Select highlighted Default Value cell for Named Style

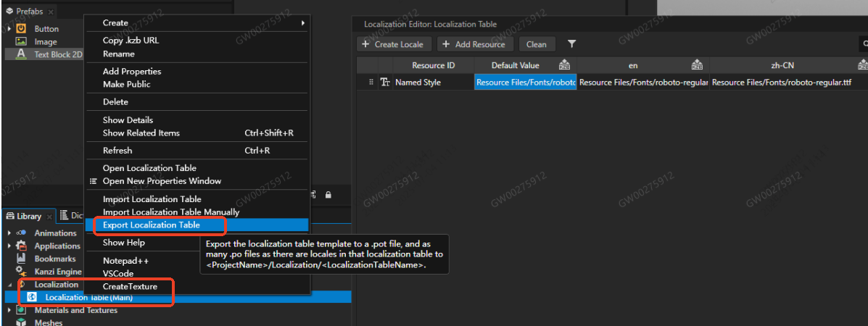(525, 83)
